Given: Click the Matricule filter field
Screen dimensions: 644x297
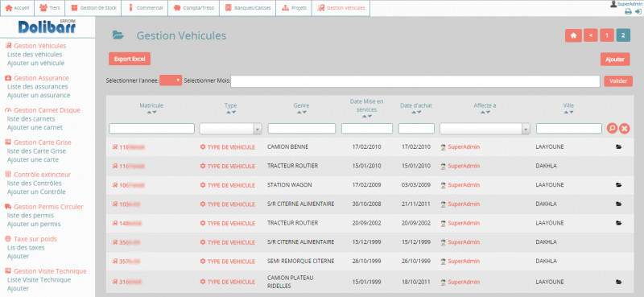Looking at the screenshot, I should (151, 129).
